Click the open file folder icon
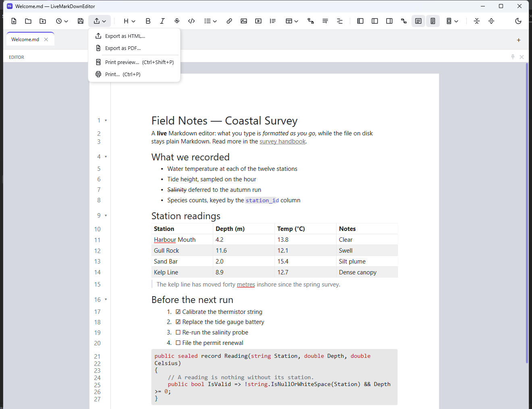Viewport: 532px width, 409px height. (x=28, y=21)
